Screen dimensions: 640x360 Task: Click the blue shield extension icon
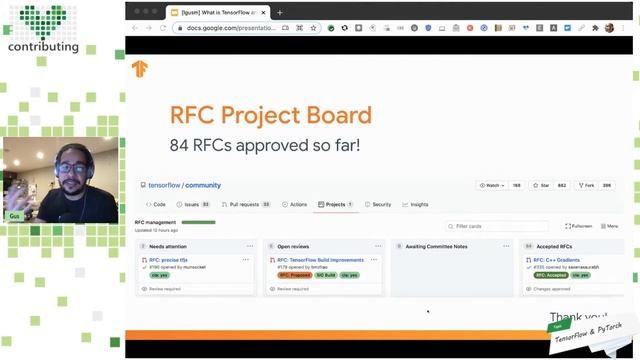[x=428, y=28]
